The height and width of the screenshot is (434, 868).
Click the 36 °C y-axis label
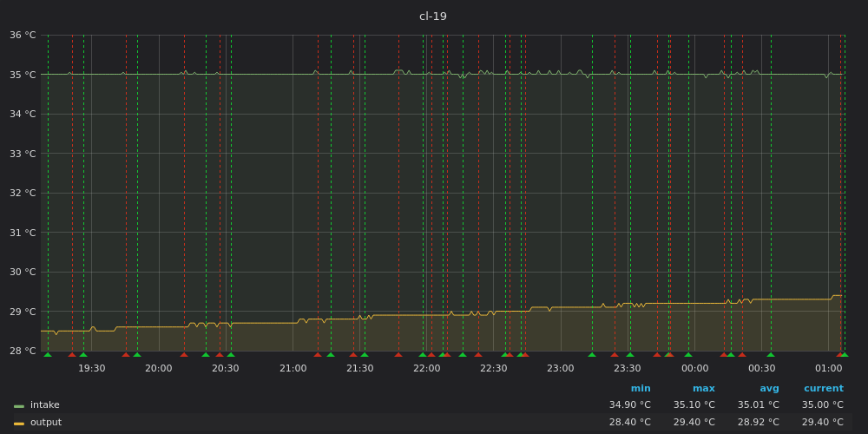[x=23, y=36]
